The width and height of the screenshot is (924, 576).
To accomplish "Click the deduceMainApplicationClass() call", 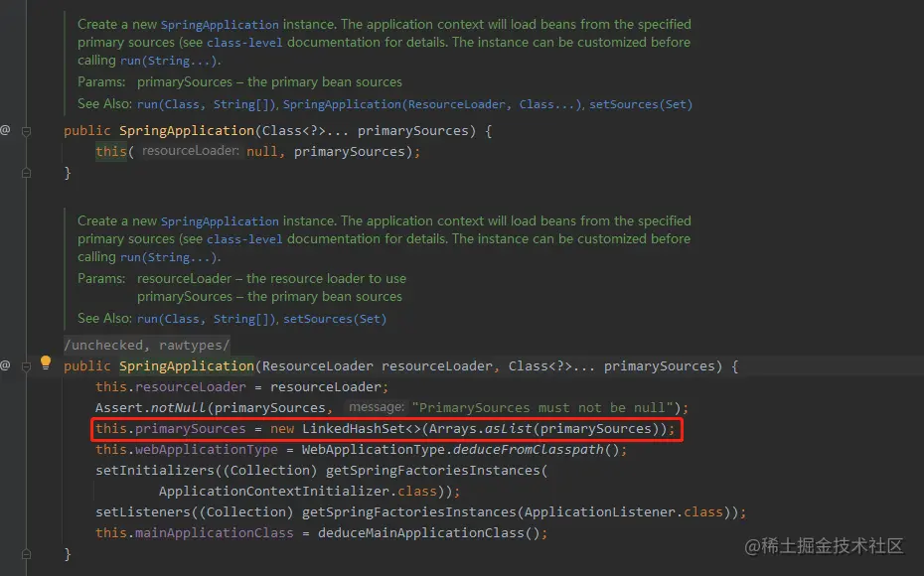I will point(428,533).
